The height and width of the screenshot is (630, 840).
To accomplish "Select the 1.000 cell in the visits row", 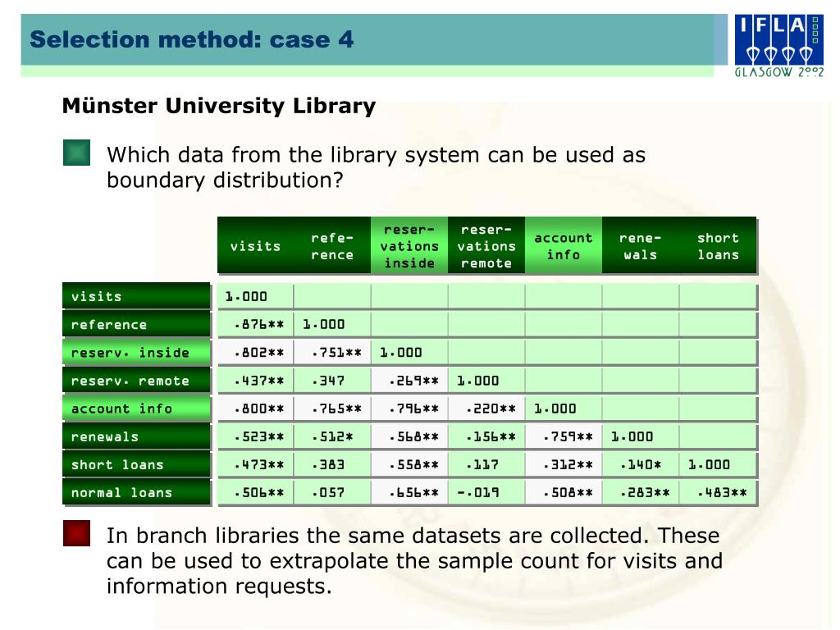I will click(256, 296).
